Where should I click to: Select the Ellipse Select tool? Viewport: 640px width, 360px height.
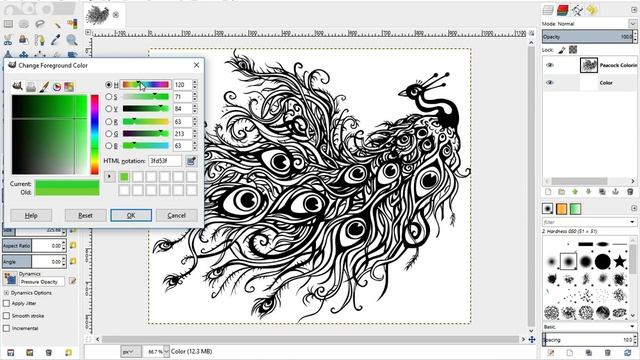coord(24,24)
